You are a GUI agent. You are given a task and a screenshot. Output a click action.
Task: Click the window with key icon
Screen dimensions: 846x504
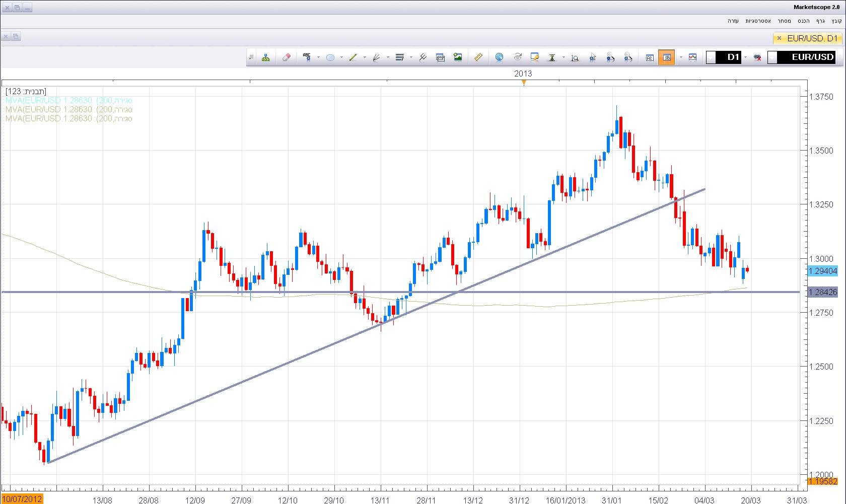(534, 57)
